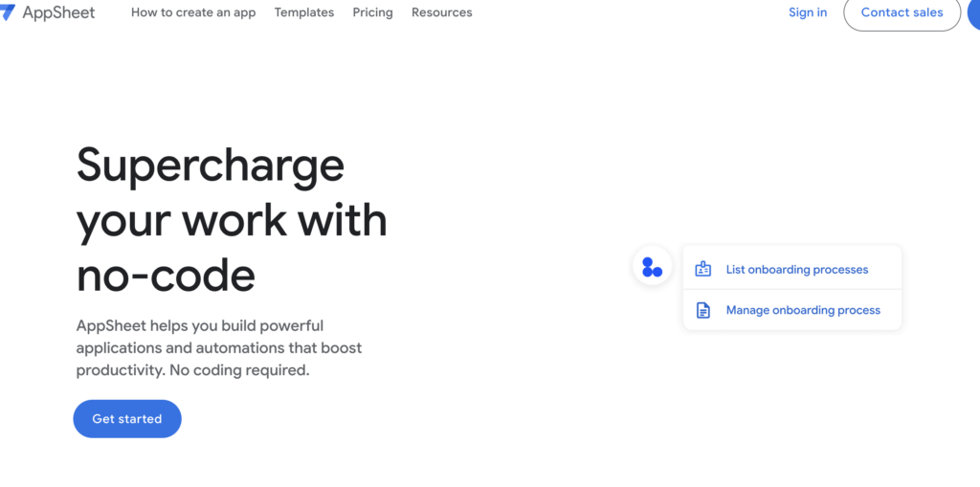Select Manage onboarding process option
The height and width of the screenshot is (487, 980).
tap(803, 310)
